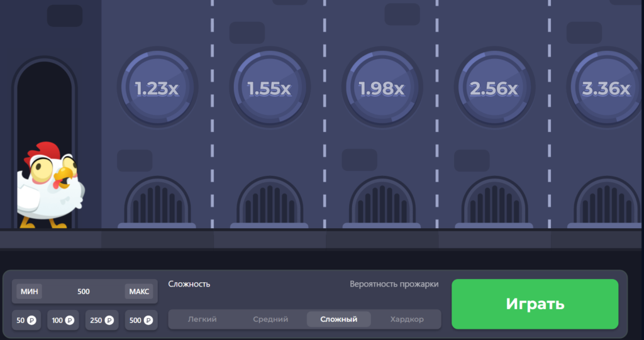Switch difficulty to Хардкор

coord(406,319)
